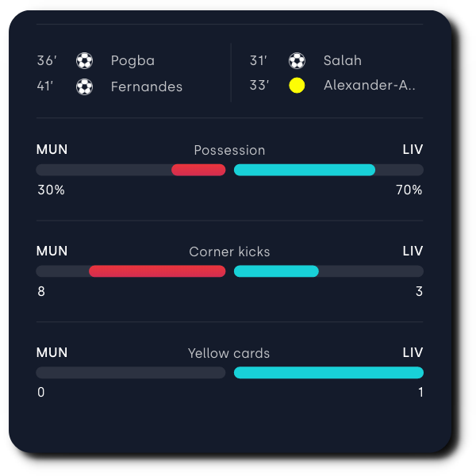Click the soccer ball icon beside Salah

297,61
